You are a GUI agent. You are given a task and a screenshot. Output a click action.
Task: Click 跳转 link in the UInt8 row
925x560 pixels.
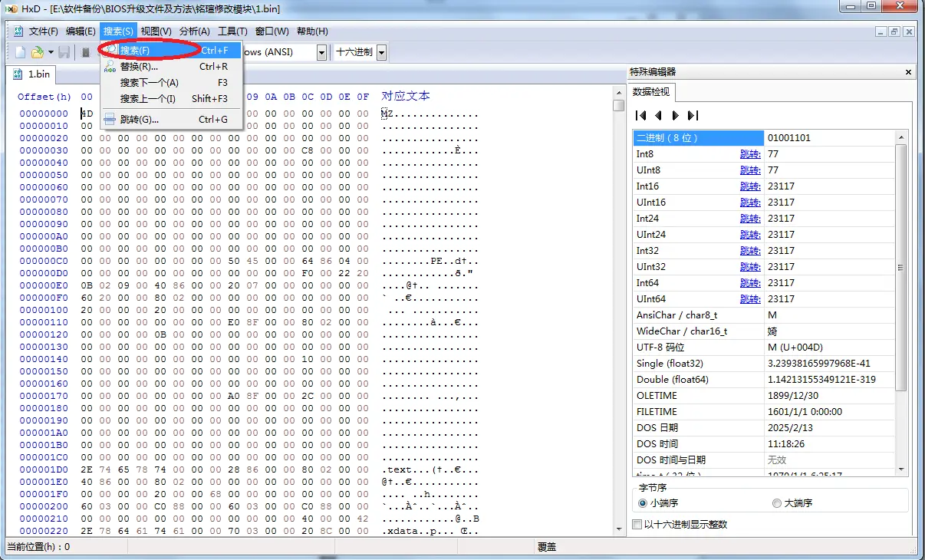pos(750,170)
